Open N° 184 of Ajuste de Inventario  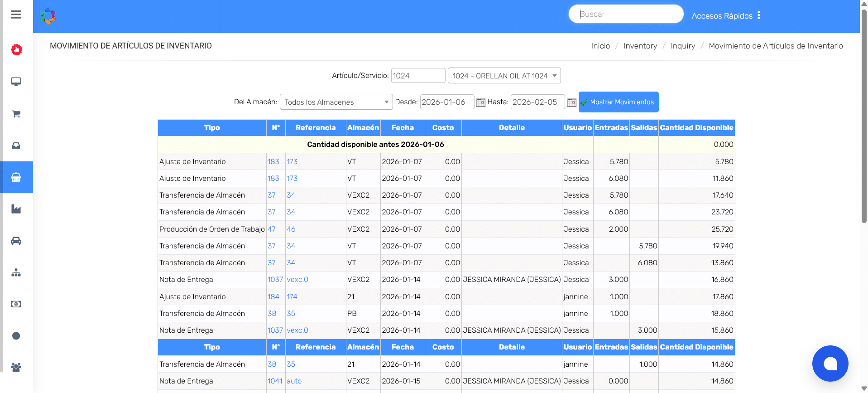point(273,297)
